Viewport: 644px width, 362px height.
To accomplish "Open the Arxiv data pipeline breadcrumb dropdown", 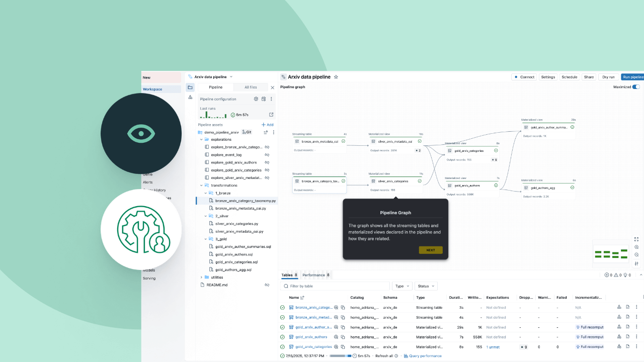I will click(231, 77).
